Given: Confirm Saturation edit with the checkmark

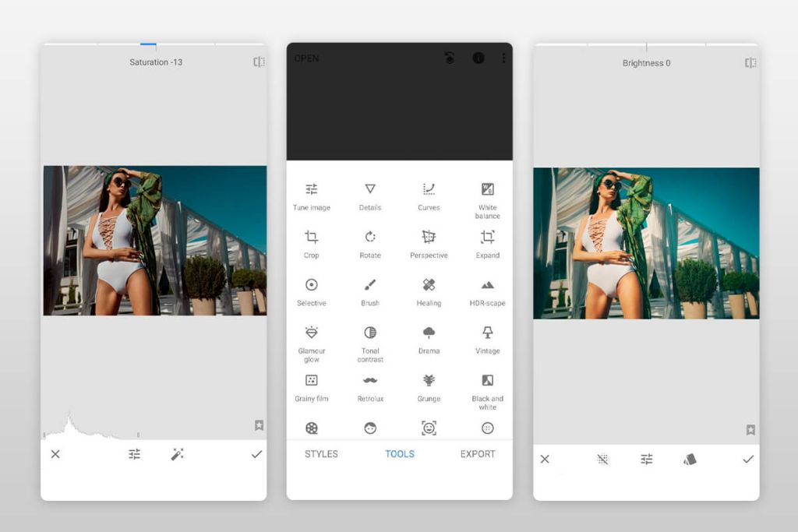Looking at the screenshot, I should [x=256, y=454].
